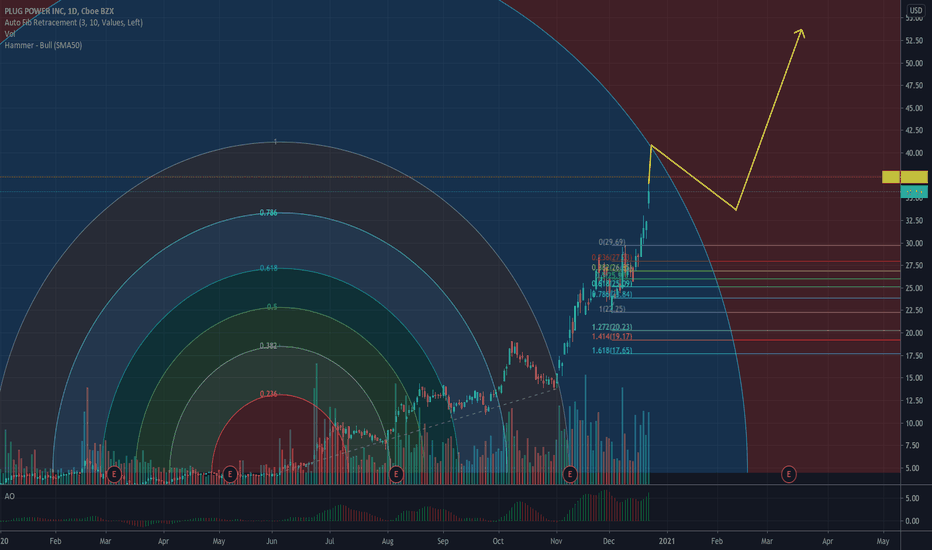Click the 20.00 price axis value
The width and height of the screenshot is (932, 550).
(x=914, y=333)
